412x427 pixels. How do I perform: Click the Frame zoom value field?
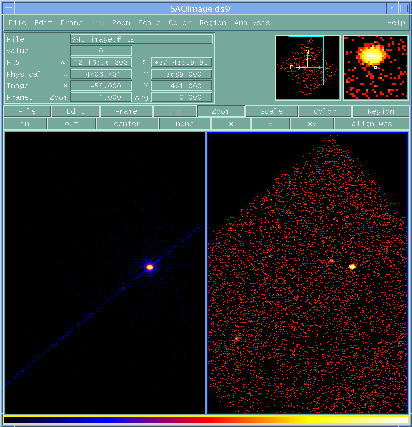coord(101,97)
